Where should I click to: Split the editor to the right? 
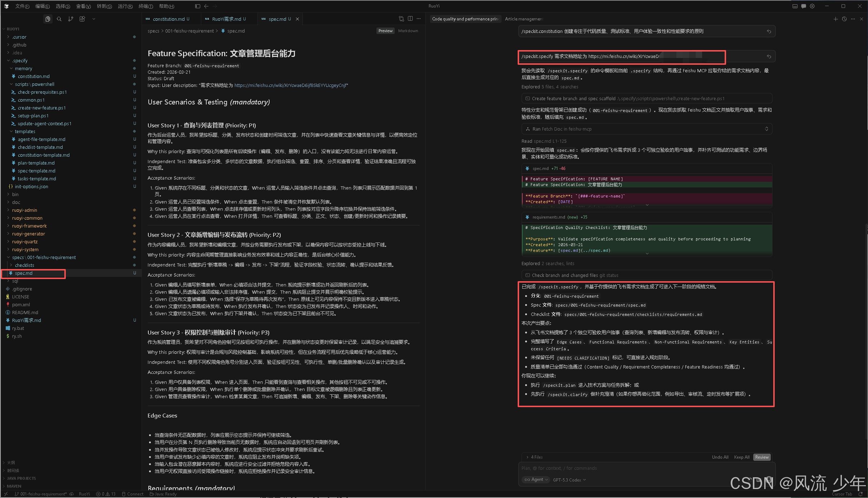(410, 19)
